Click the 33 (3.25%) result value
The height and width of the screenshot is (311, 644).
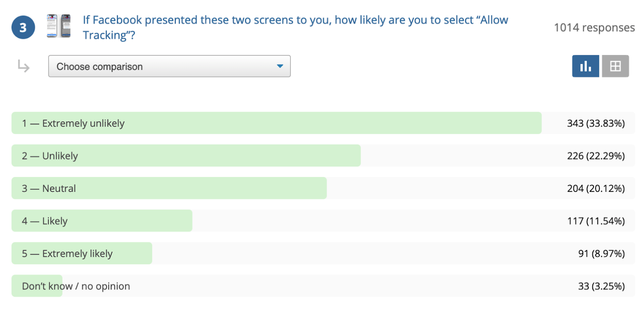pos(601,286)
